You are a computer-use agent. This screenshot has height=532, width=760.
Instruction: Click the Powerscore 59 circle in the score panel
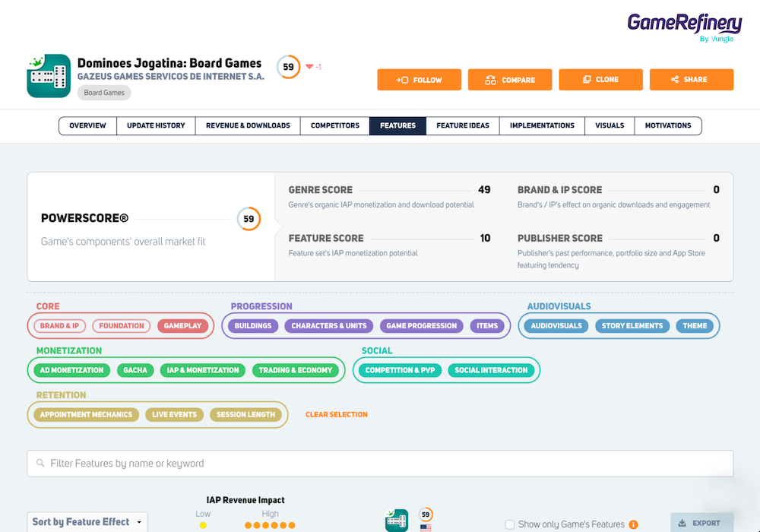[x=249, y=219]
